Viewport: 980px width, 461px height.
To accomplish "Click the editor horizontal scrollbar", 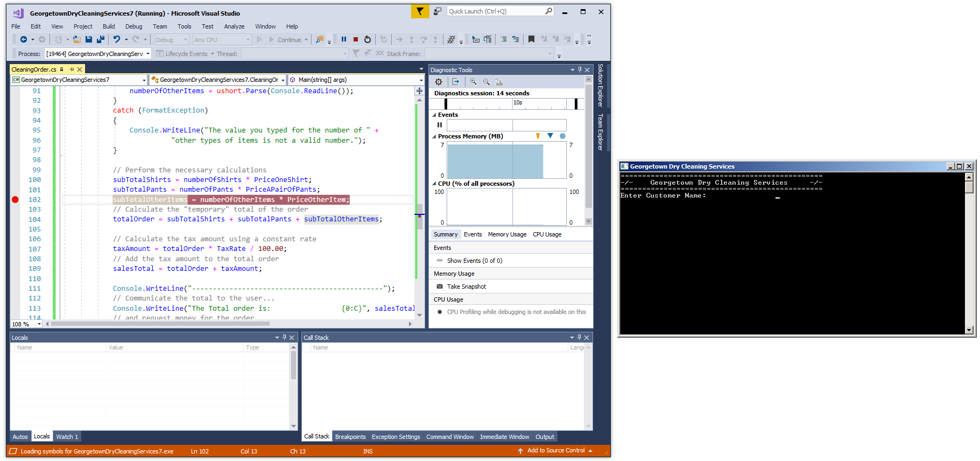I will tap(160, 324).
